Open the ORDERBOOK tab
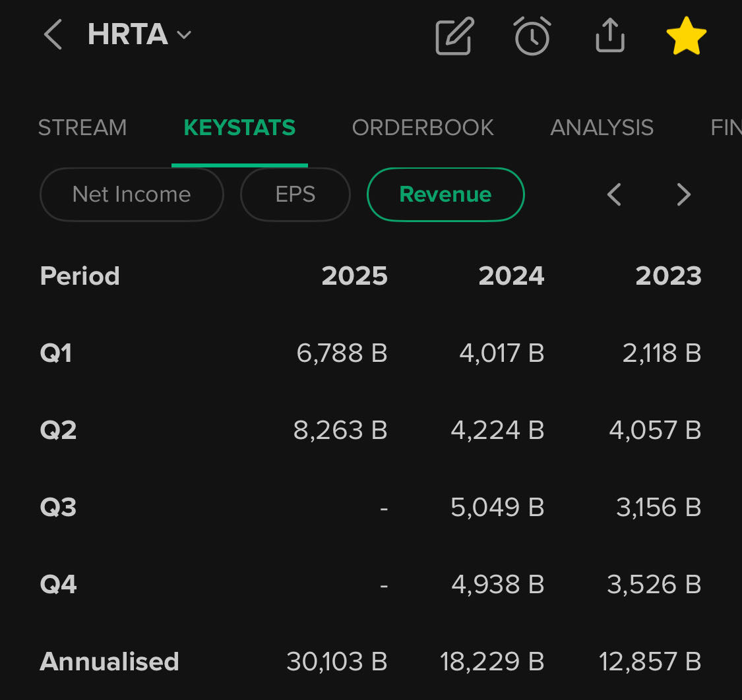 click(x=423, y=127)
